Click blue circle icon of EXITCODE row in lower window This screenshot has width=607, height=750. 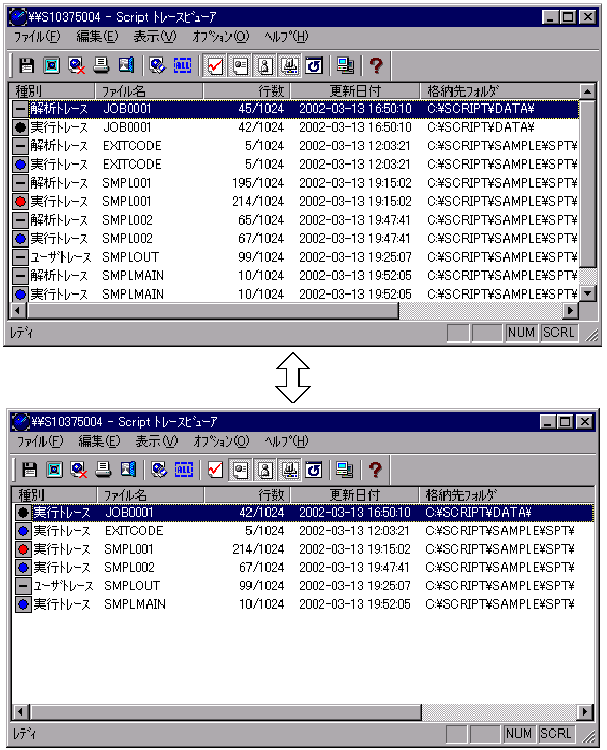(23, 530)
